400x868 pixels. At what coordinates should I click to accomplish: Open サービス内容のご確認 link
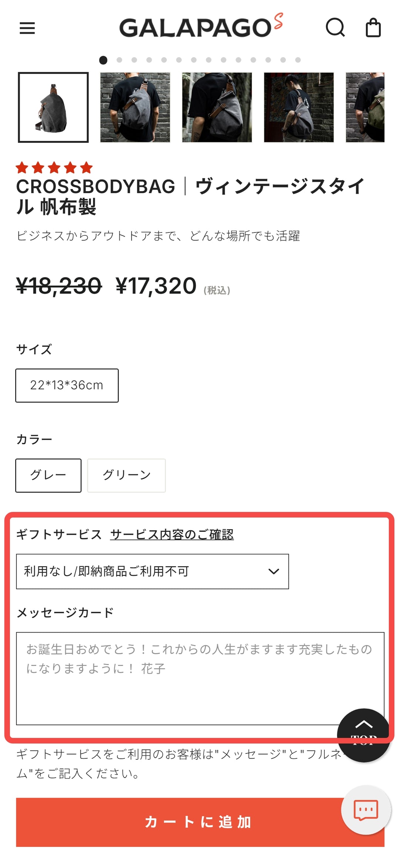pos(172,534)
